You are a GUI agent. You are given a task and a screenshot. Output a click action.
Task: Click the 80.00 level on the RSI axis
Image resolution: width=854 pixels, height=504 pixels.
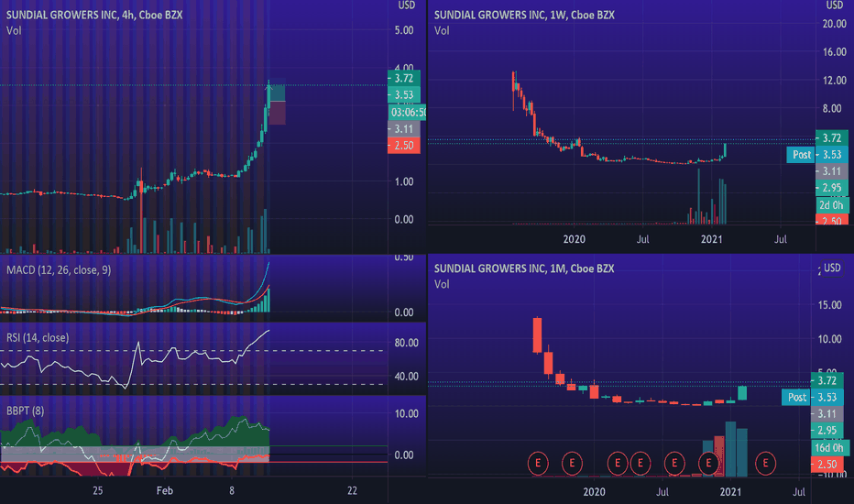406,343
